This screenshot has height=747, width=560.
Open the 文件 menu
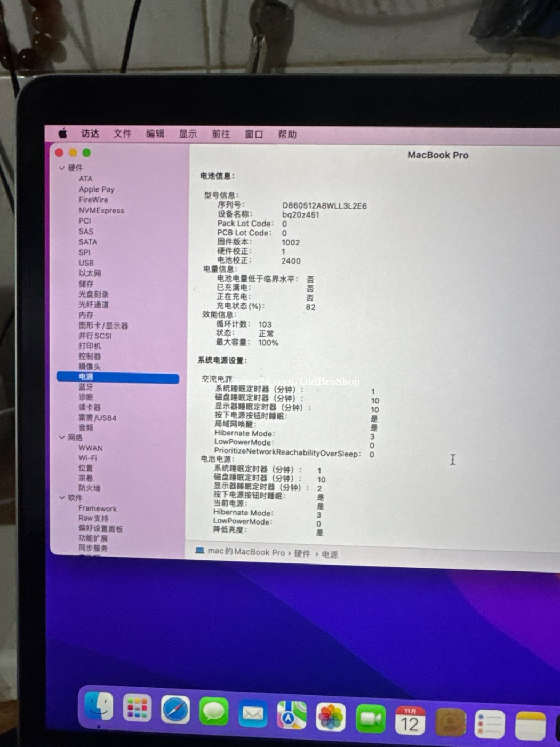122,133
